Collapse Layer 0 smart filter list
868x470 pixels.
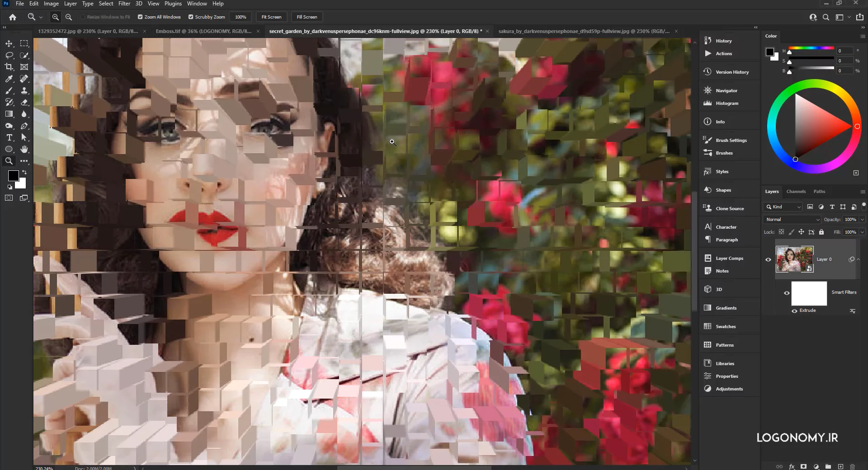[x=858, y=259]
